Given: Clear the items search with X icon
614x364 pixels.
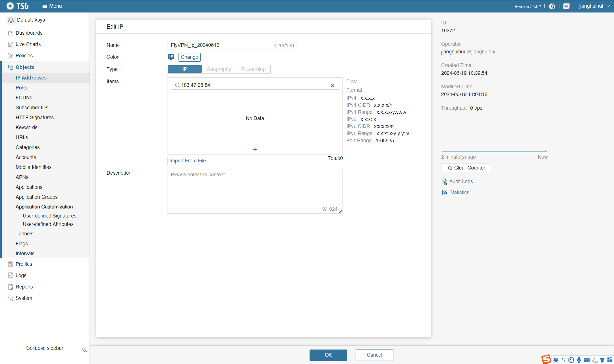Looking at the screenshot, I should coord(332,85).
